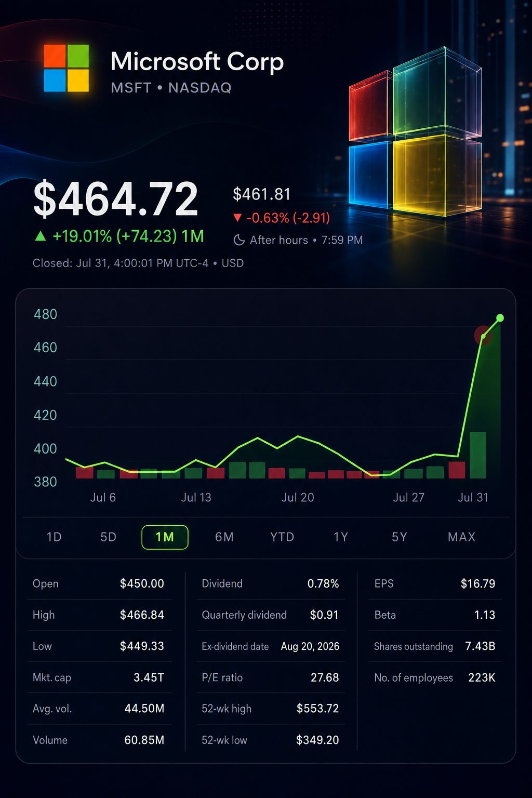Click the MSFT • NASDAQ ticker label
The image size is (532, 798).
point(171,87)
